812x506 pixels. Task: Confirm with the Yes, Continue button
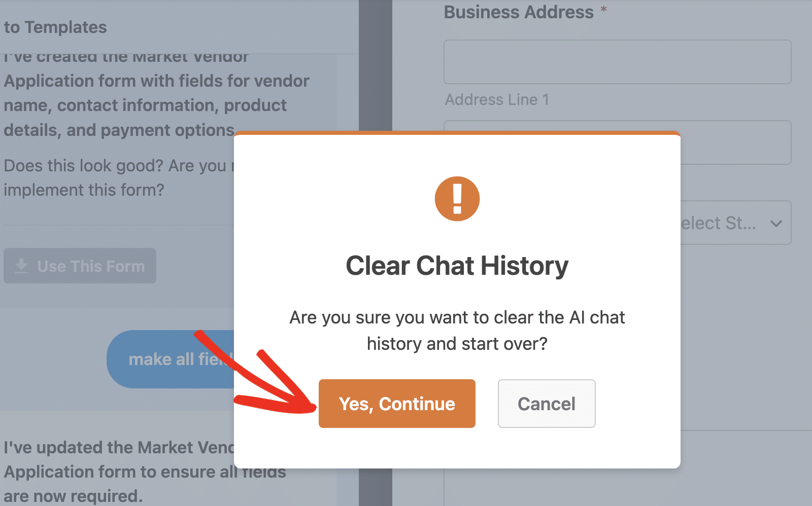tap(397, 404)
